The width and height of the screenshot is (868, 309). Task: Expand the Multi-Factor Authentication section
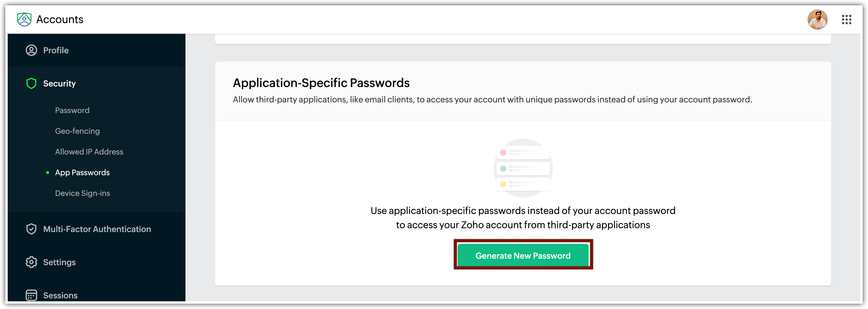tap(97, 229)
